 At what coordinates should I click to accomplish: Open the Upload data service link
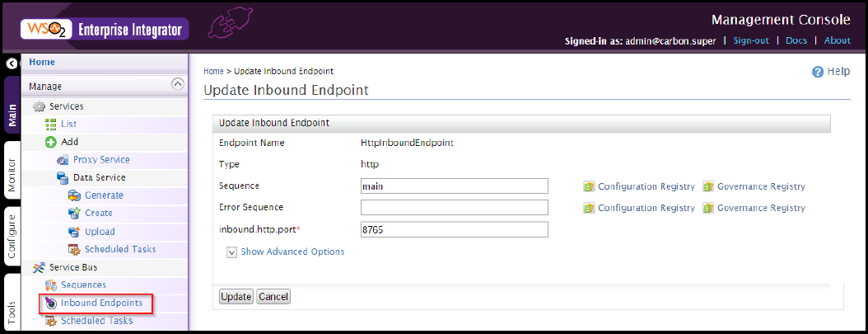point(100,232)
